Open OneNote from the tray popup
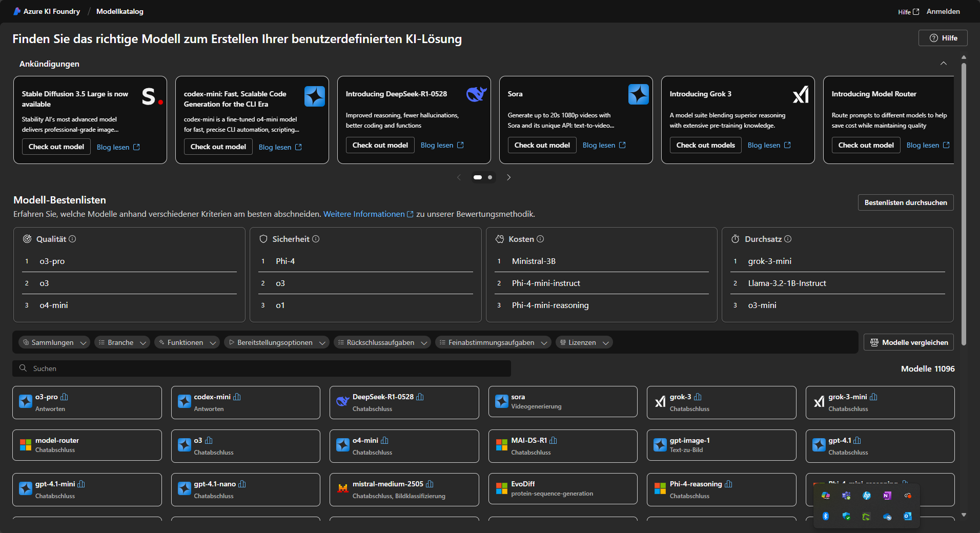The height and width of the screenshot is (533, 980). tap(887, 496)
